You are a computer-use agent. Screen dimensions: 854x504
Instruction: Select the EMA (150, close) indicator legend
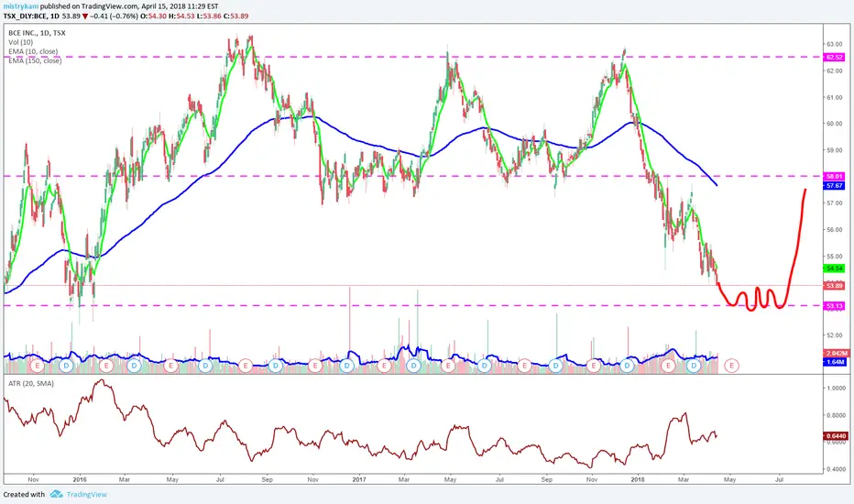tap(35, 60)
